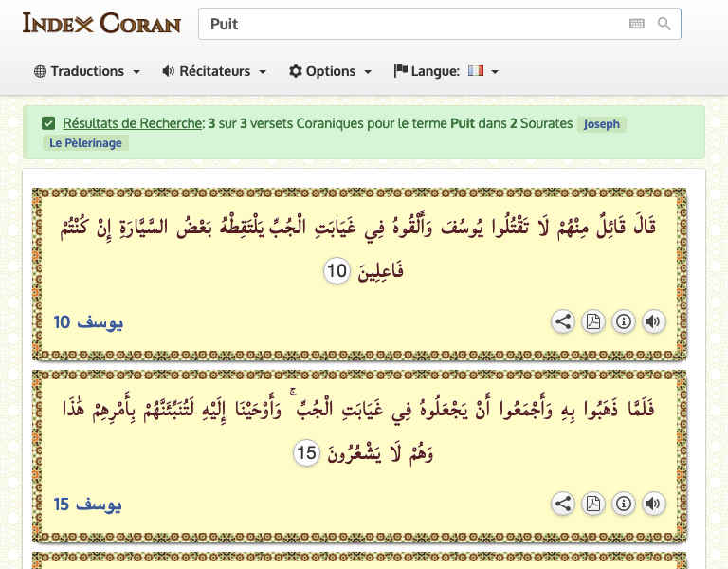728x569 pixels.
Task: Open the Récitateurs dropdown menu
Action: click(214, 71)
